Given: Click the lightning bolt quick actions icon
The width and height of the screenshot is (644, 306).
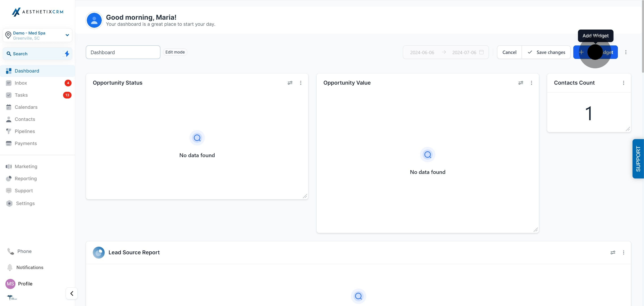Looking at the screenshot, I should pos(67,53).
